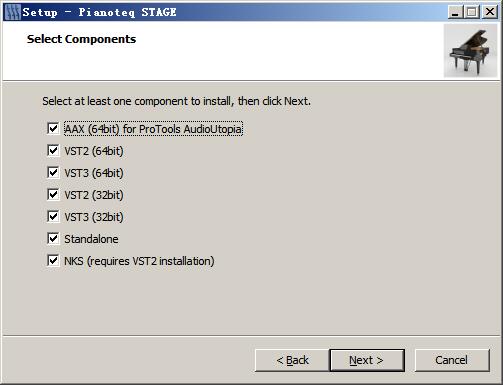This screenshot has height=385, width=503.
Task: Continue with the Next > button
Action: pos(367,360)
